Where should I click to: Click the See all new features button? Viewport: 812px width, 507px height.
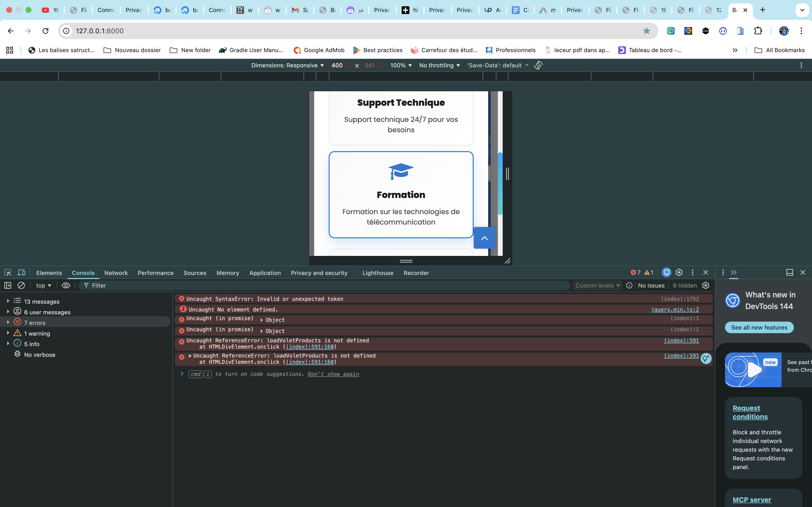pos(759,328)
